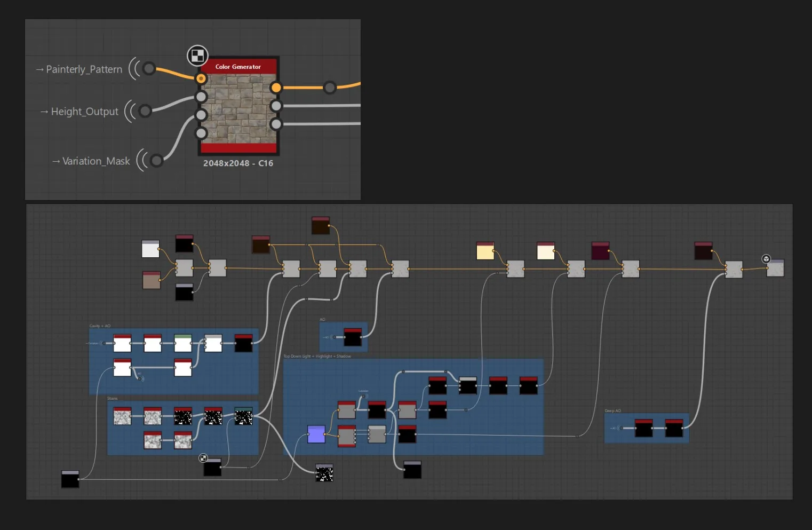This screenshot has height=530, width=812.
Task: Click the Top Down Light frame title
Action: (x=317, y=356)
